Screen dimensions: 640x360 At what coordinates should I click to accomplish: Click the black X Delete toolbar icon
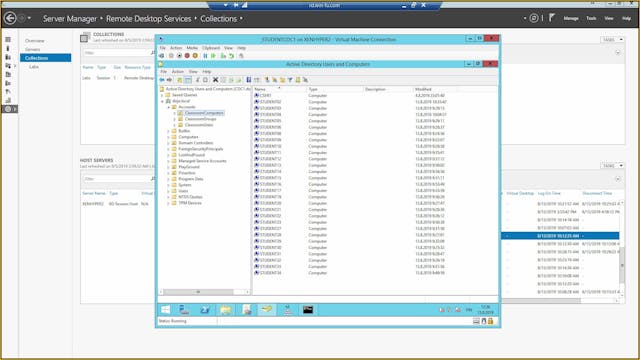[x=215, y=80]
